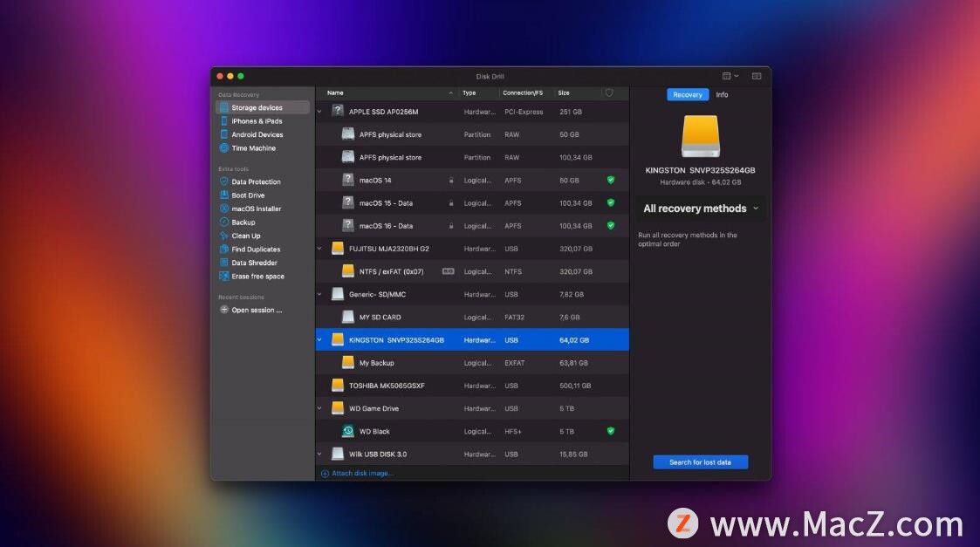Click the Boot Drive icon
This screenshot has width=980, height=547.
coord(224,195)
